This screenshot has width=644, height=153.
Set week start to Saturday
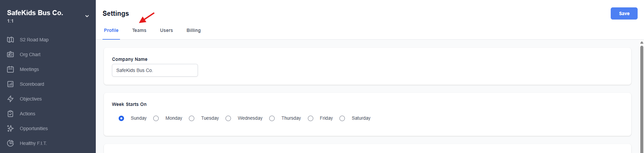coord(342,118)
